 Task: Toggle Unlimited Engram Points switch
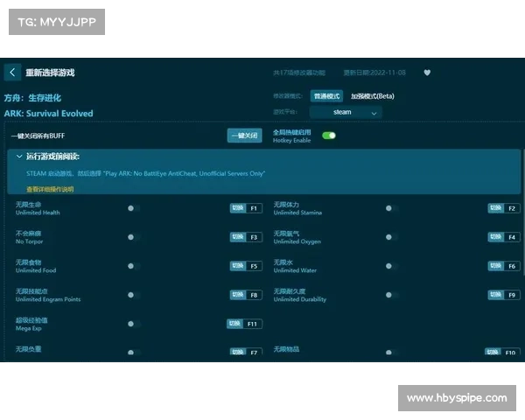pos(134,295)
